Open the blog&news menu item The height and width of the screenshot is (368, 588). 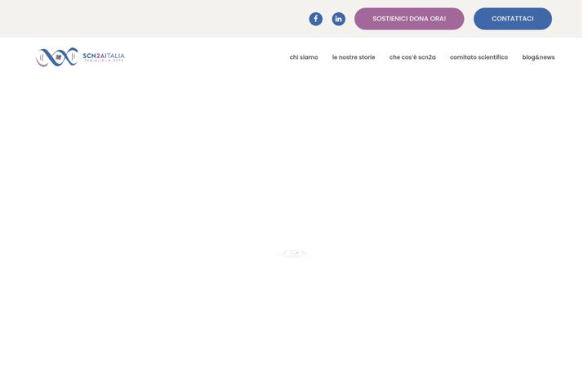coord(538,57)
